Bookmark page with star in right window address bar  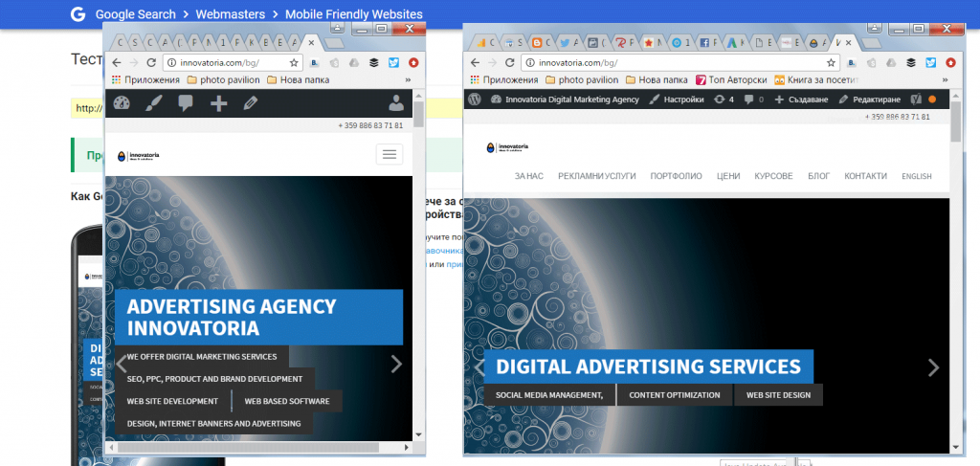click(x=831, y=62)
